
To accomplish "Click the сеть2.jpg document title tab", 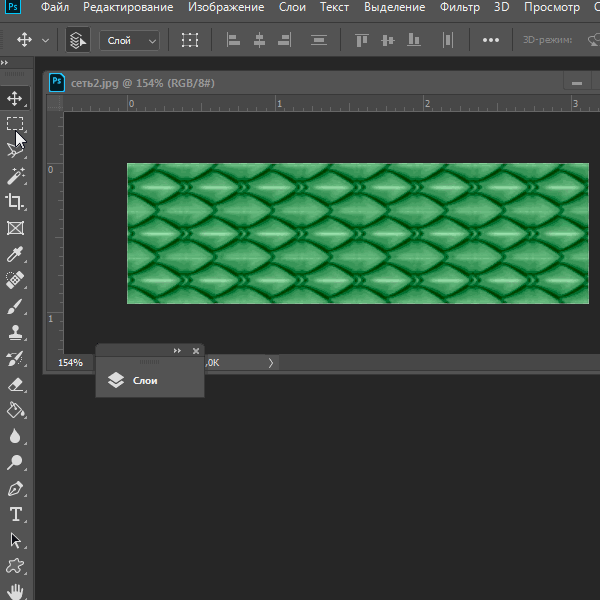I will click(142, 83).
